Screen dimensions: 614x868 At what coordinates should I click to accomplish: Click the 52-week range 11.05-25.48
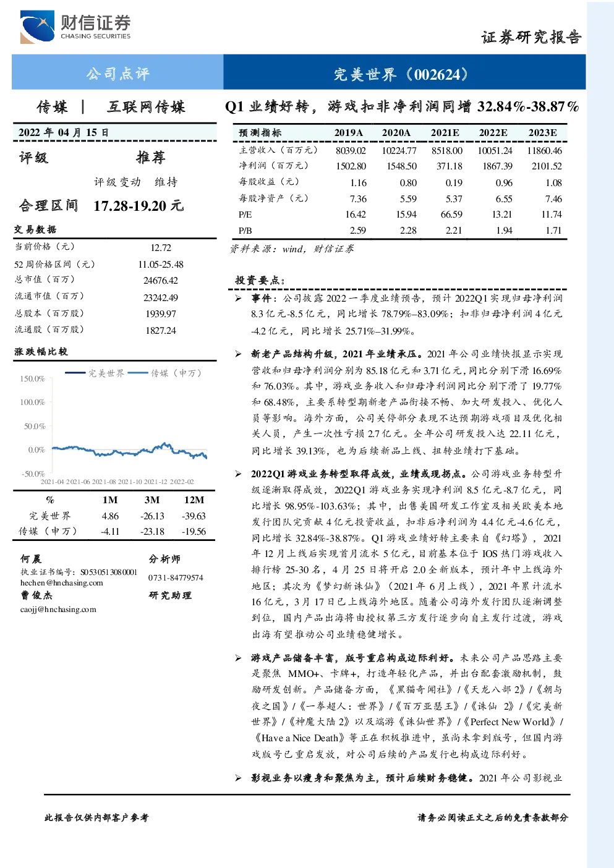[161, 264]
